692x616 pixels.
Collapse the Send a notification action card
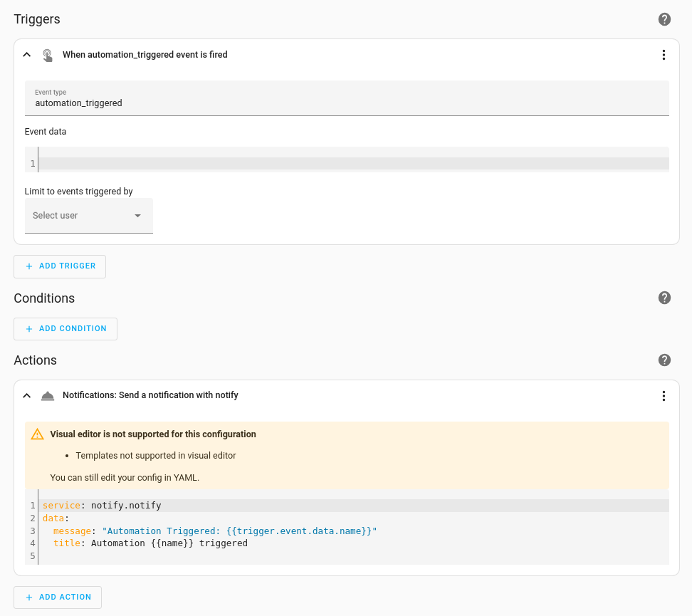point(27,396)
